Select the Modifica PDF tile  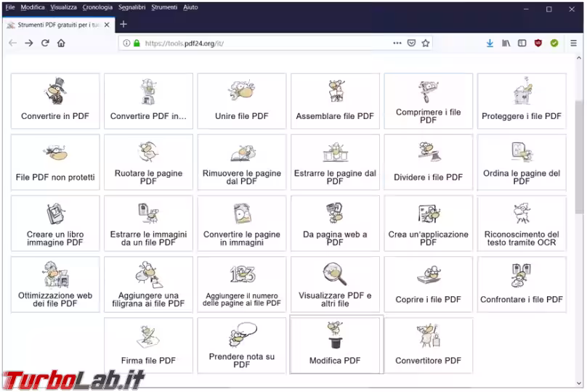[335, 346]
